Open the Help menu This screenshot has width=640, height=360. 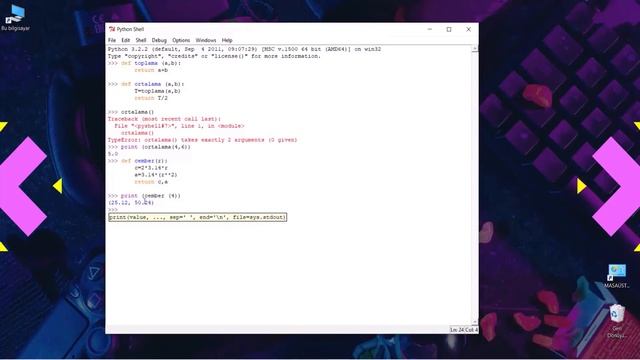[x=227, y=40]
